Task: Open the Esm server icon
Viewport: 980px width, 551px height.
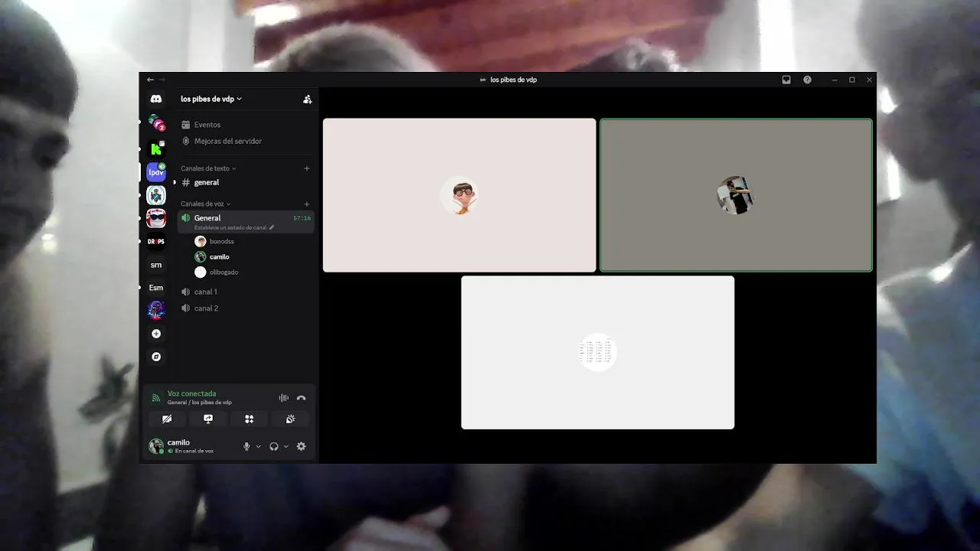Action: pyautogui.click(x=156, y=288)
